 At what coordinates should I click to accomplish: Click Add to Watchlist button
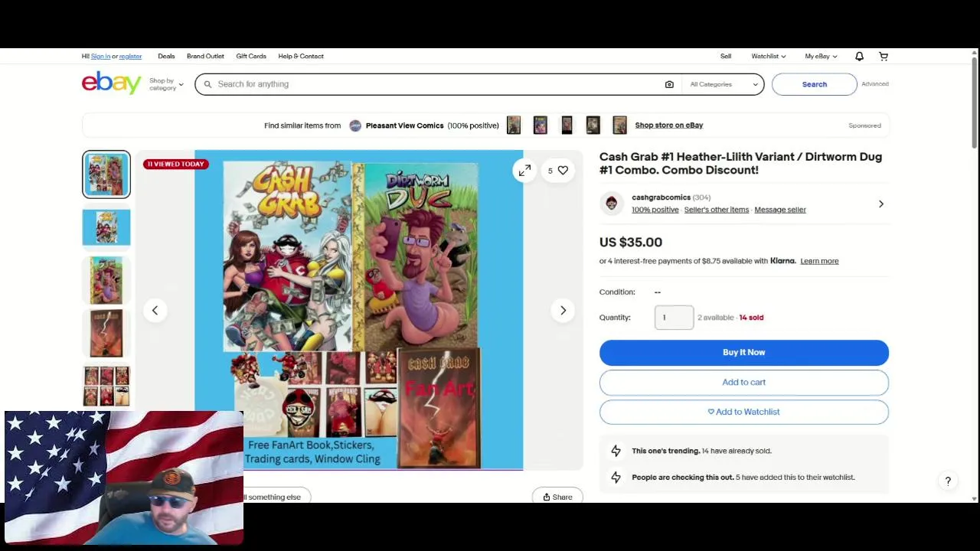(744, 412)
